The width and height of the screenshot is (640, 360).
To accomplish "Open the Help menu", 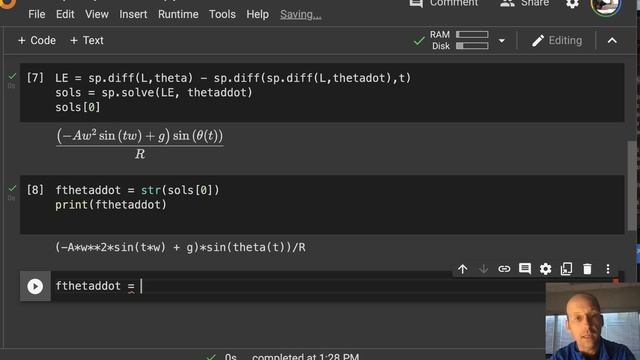I will tap(258, 14).
